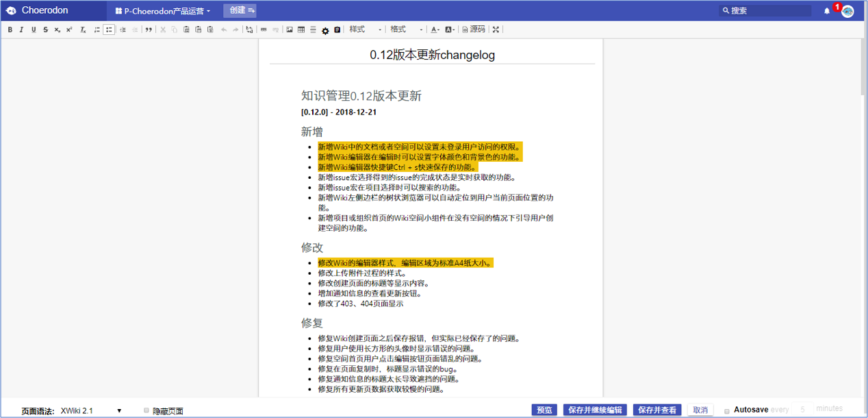The width and height of the screenshot is (868, 418).
Task: Click the 搜索 search field
Action: (x=765, y=10)
